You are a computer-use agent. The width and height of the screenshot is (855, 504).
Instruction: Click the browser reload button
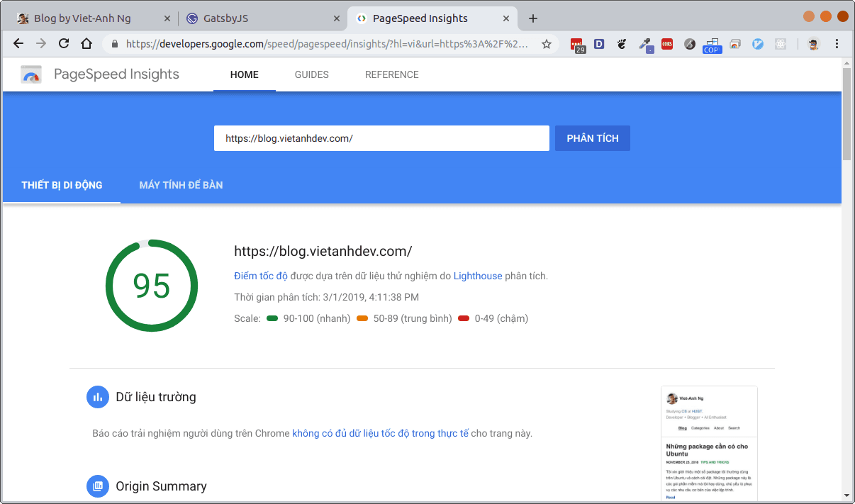pos(63,44)
